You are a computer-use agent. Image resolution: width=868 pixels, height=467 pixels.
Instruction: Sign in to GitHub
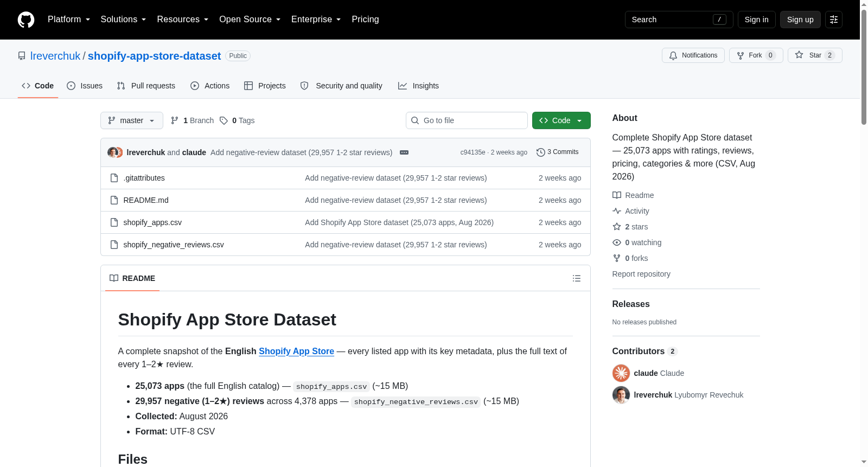point(756,20)
